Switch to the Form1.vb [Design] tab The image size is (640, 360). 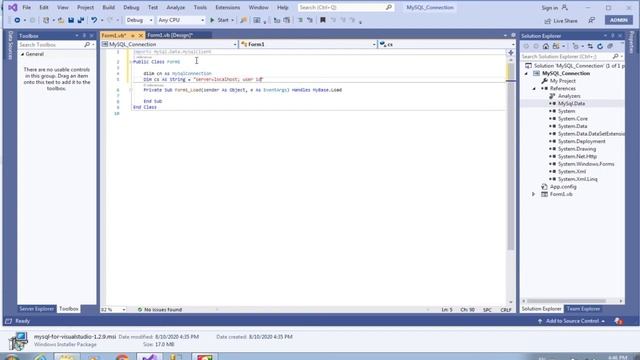coord(170,35)
